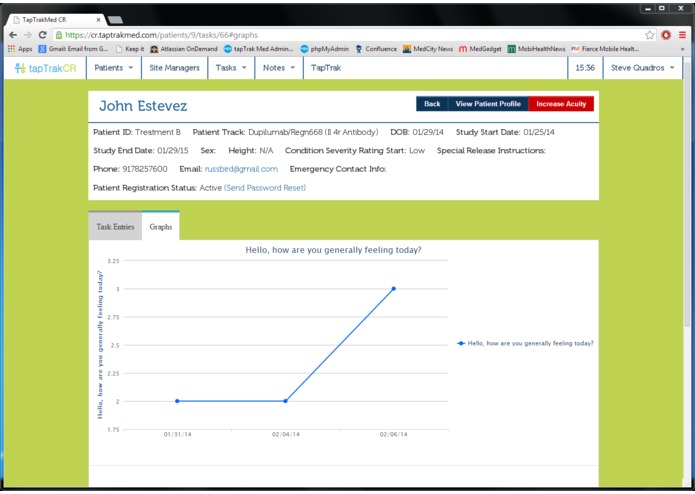Viewport: 695px width, 494px height.
Task: Minimize the Chrome window
Action: click(648, 8)
